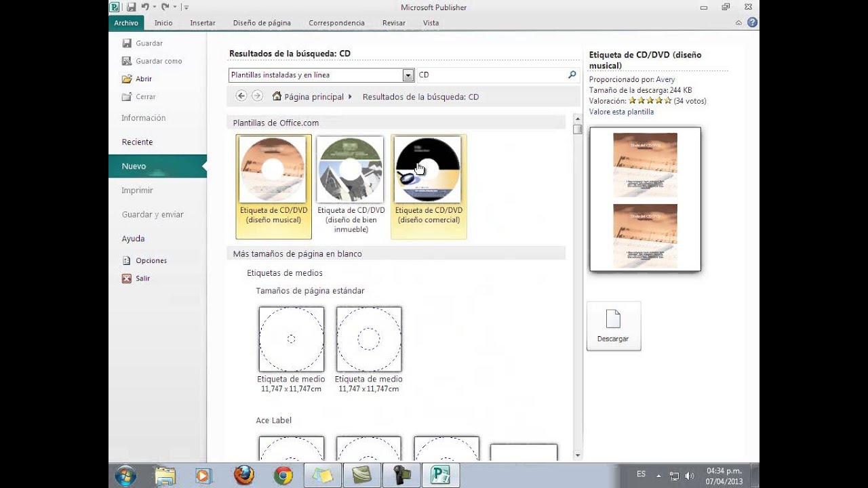Open the Diseño de página tab

262,22
